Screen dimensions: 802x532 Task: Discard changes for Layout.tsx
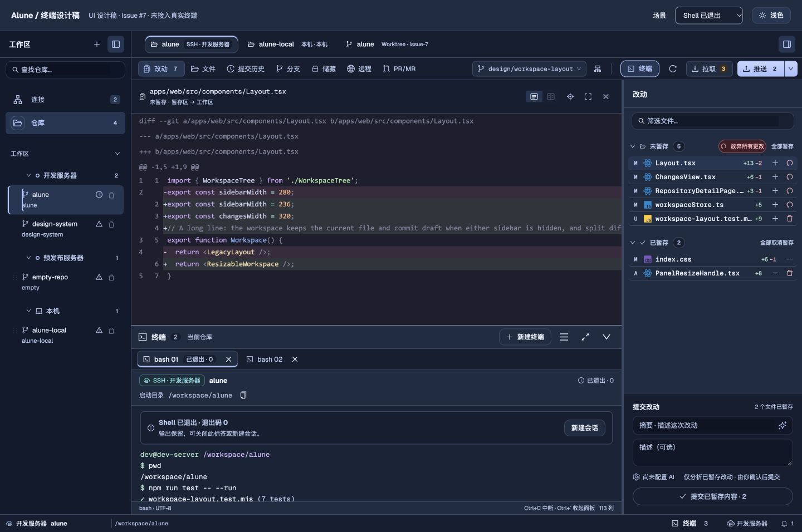(789, 163)
